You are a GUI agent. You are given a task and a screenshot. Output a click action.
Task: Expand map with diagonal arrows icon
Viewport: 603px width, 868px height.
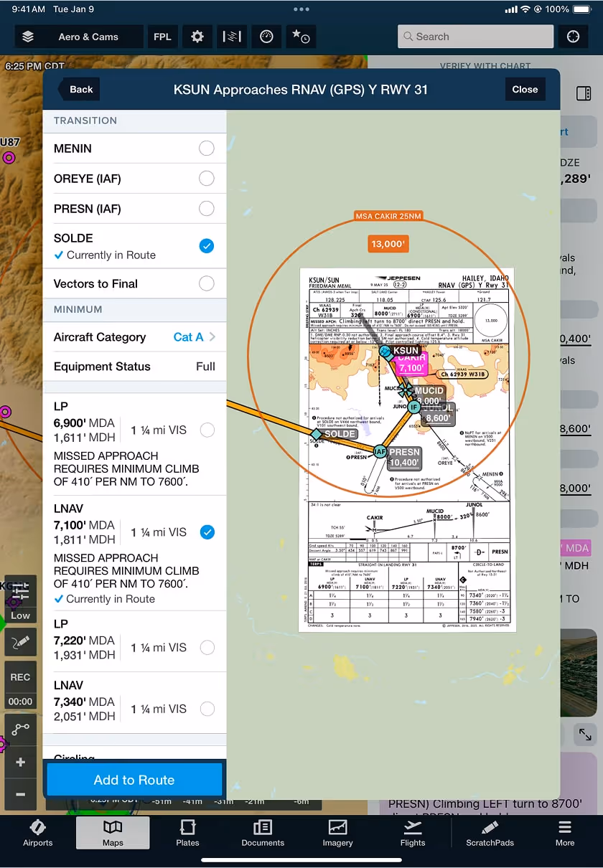585,734
